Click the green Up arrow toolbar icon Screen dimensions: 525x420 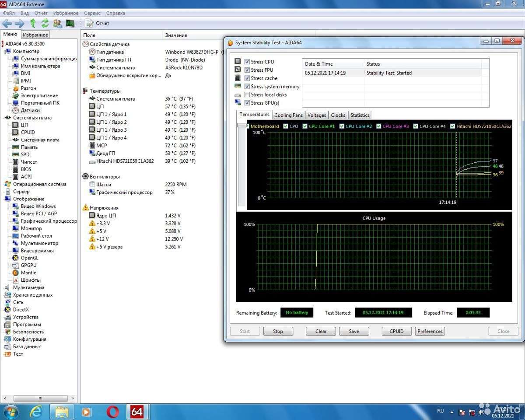[x=33, y=23]
